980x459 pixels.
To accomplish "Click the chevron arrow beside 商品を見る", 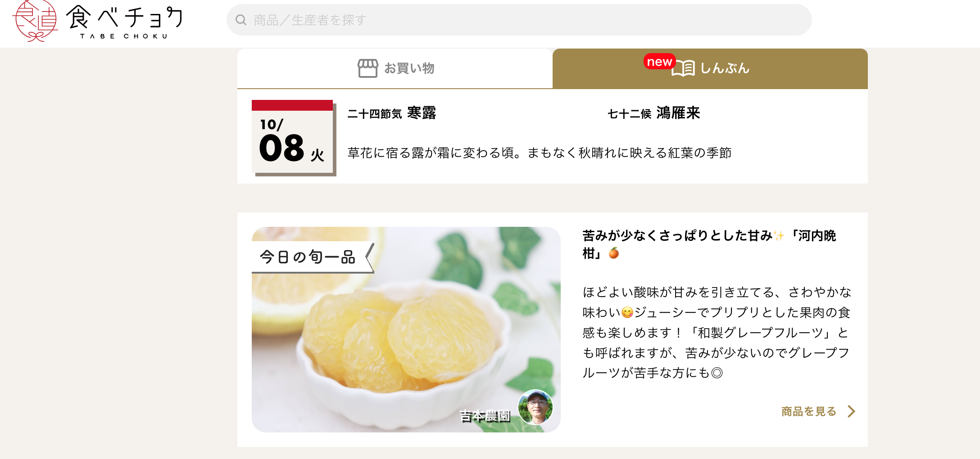I will click(x=851, y=411).
